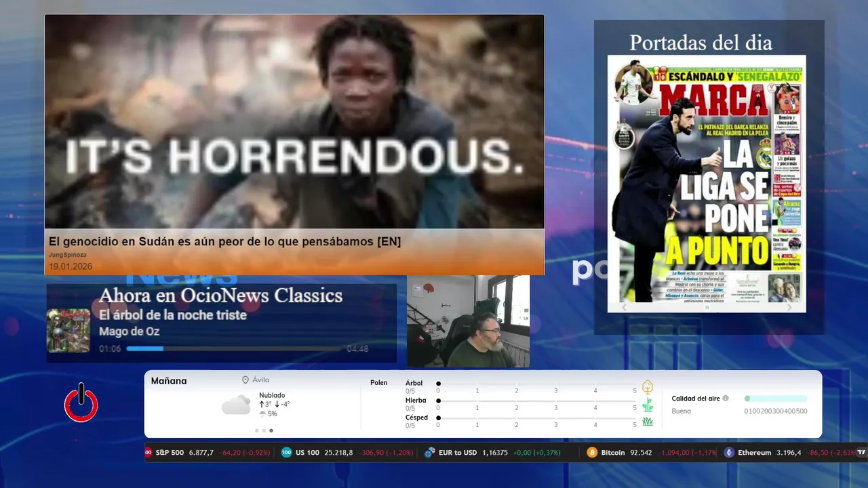868x488 pixels.
Task: Click the lawn pollen icon on Césped row
Action: 648,422
